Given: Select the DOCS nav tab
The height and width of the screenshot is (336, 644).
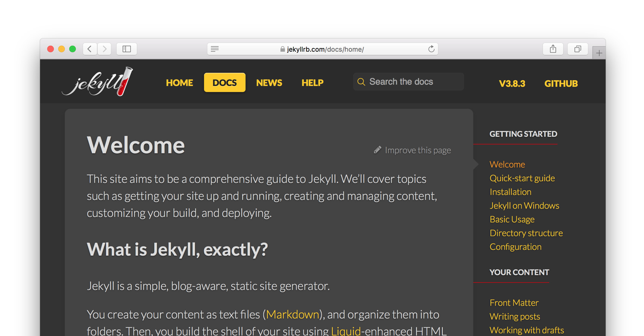Looking at the screenshot, I should tap(225, 82).
